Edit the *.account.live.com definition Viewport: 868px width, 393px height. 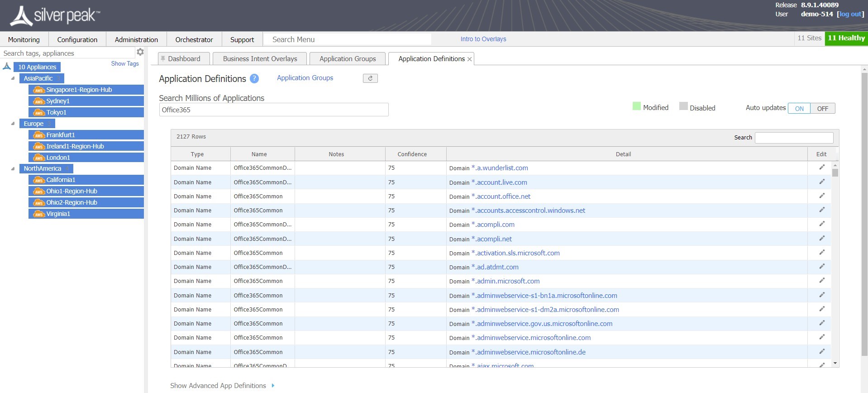(822, 182)
